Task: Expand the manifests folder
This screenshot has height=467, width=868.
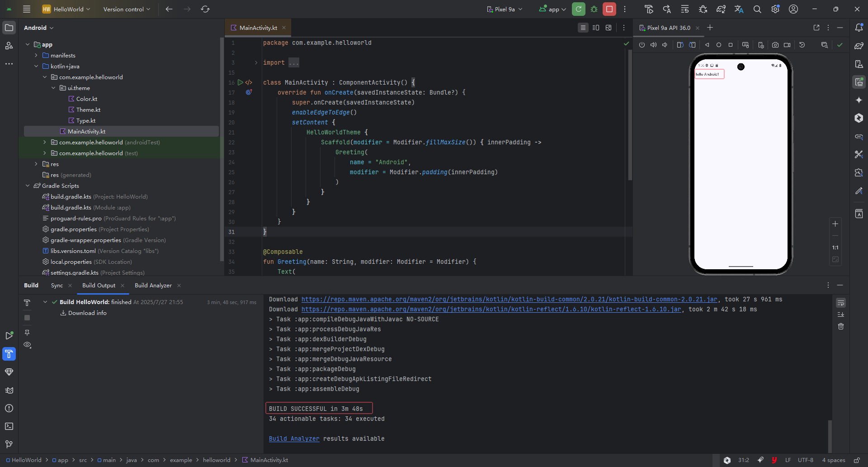Action: (36, 55)
